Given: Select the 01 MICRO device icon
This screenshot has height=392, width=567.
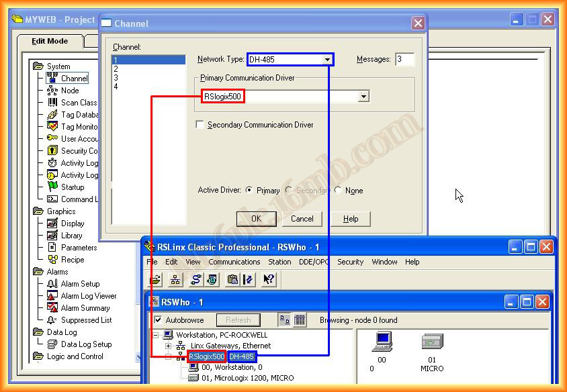Looking at the screenshot, I should pos(432,343).
